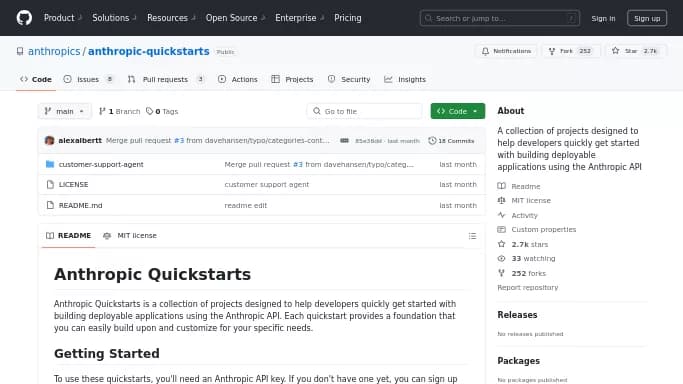Go to the Pricing page
The image size is (683, 384).
point(348,18)
